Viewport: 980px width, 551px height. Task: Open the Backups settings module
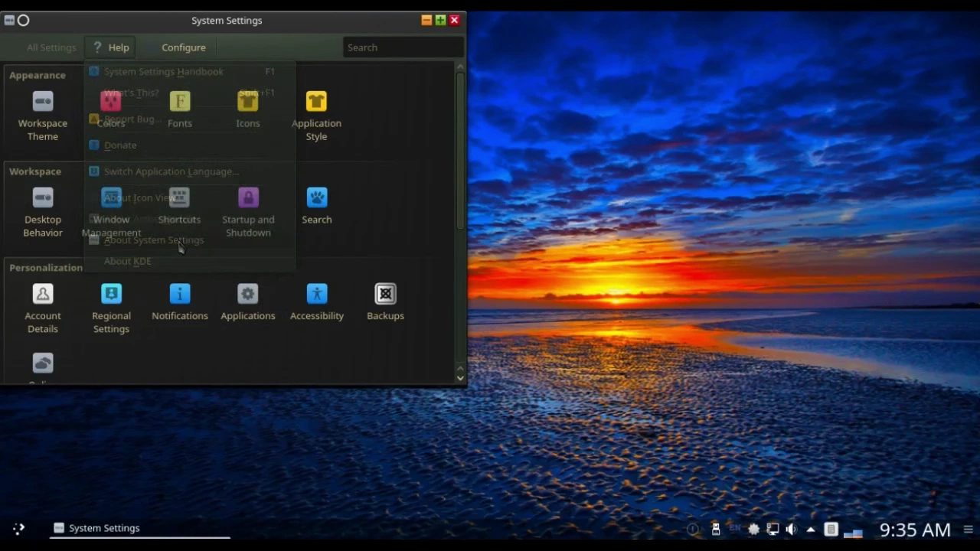385,302
